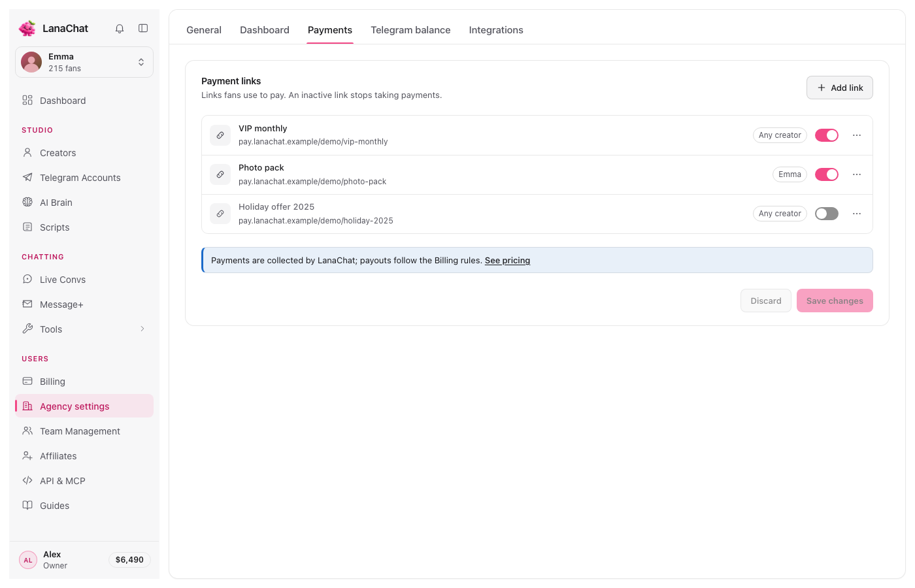Click link icon of VIP monthly
The image size is (915, 588).
[220, 135]
